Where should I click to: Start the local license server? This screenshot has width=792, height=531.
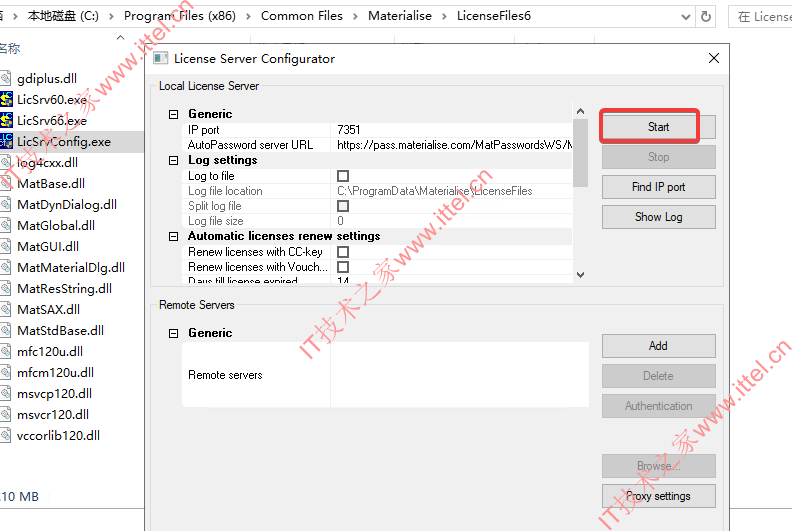coord(658,127)
